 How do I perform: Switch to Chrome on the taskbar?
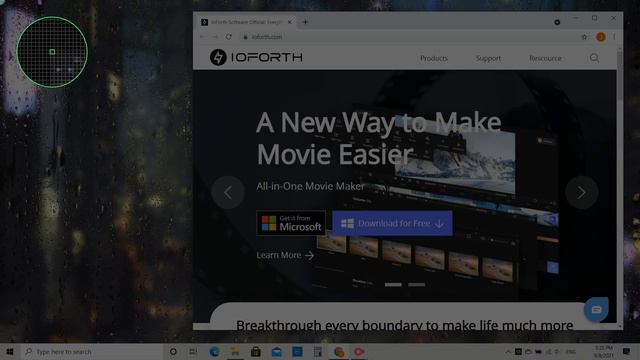339,351
